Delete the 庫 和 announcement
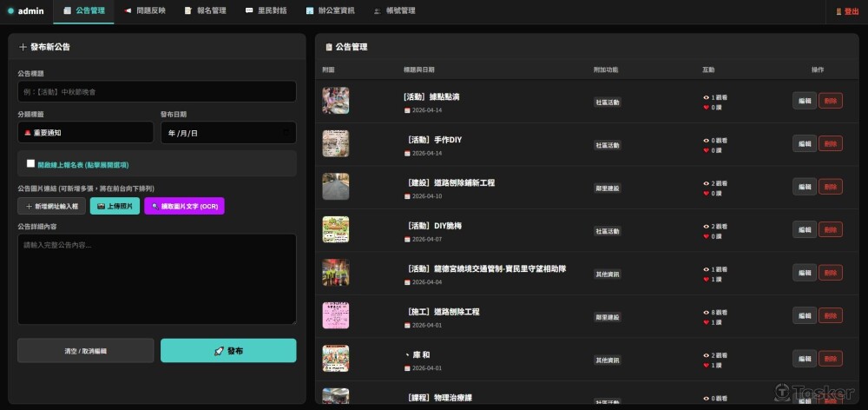The height and width of the screenshot is (410, 868). pyautogui.click(x=831, y=358)
